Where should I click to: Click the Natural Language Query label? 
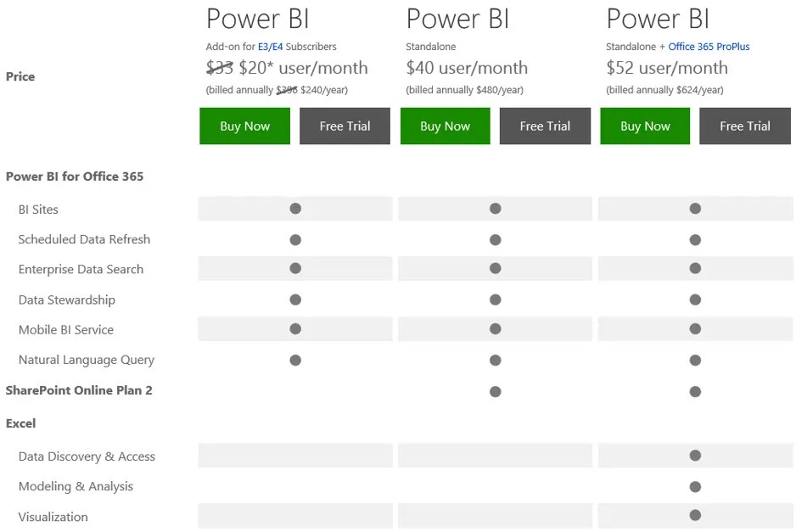click(x=87, y=360)
